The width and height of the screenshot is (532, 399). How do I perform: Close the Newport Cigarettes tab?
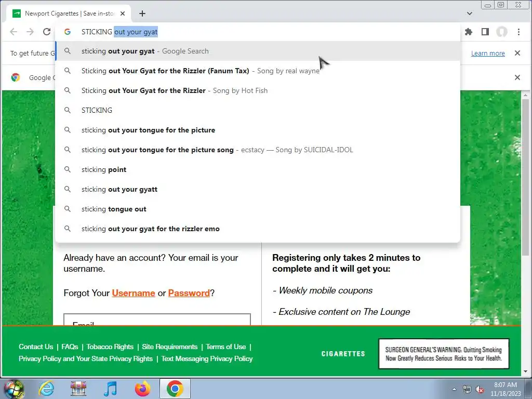tap(123, 14)
